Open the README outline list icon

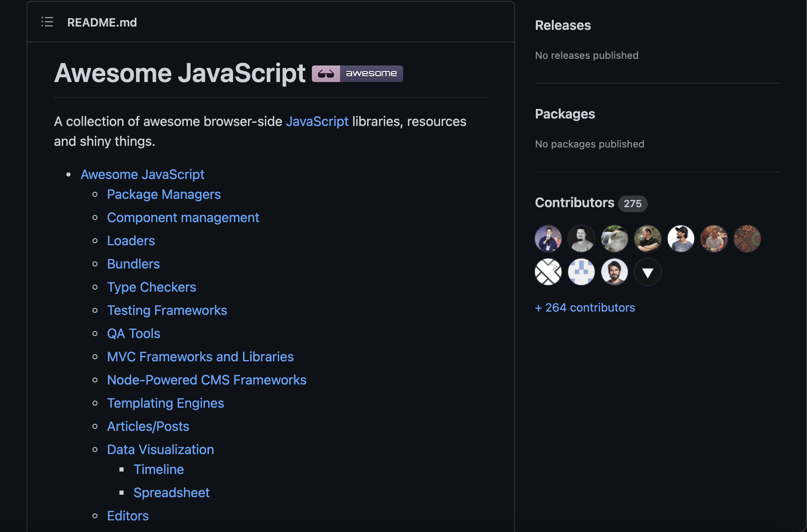47,22
